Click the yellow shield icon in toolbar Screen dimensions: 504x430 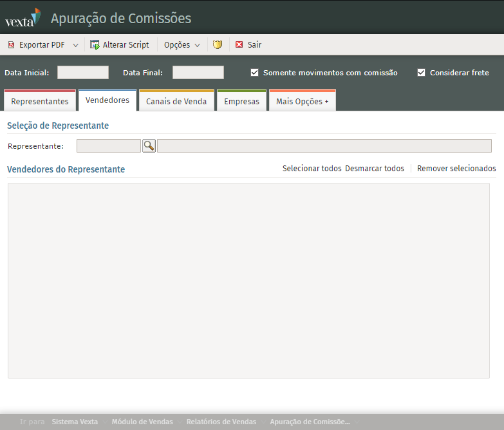(218, 45)
